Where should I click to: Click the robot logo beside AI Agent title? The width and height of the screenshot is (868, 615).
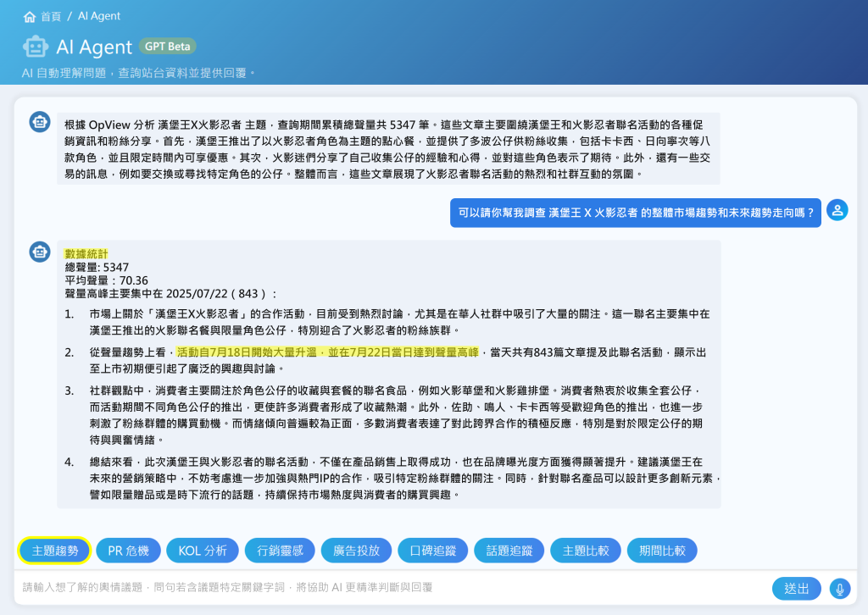[x=35, y=47]
